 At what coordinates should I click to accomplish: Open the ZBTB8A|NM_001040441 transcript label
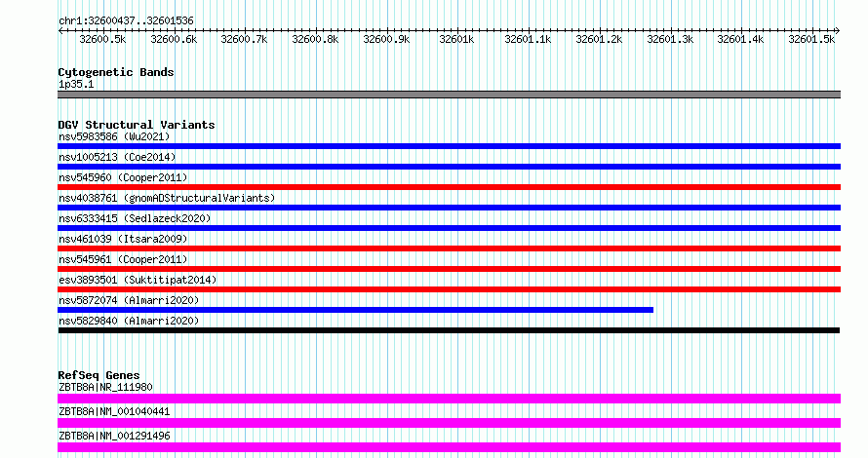[114, 411]
